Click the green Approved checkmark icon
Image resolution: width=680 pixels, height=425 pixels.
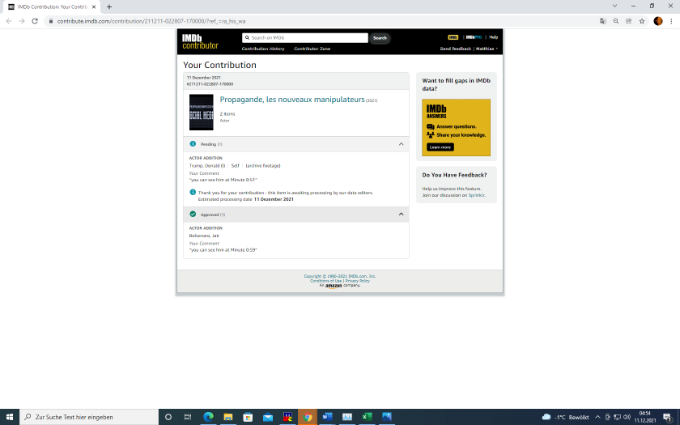pos(193,214)
